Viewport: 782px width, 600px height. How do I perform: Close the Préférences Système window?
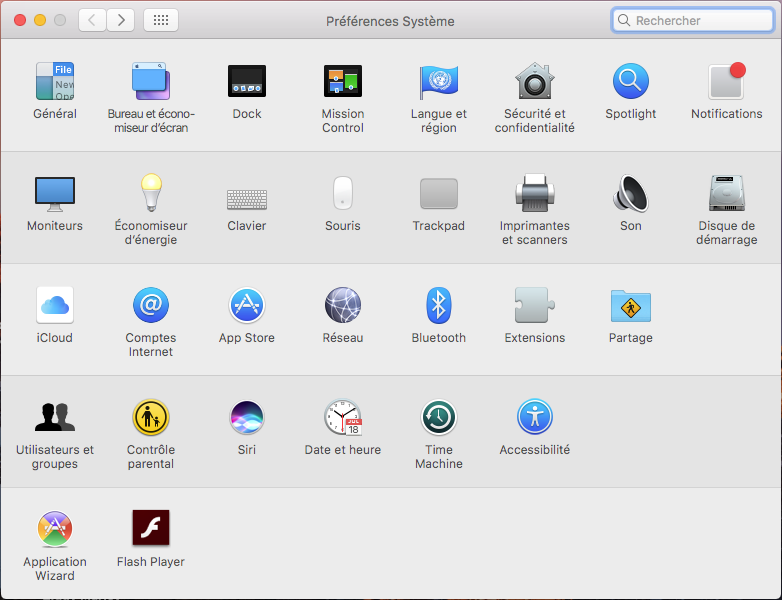[20, 20]
